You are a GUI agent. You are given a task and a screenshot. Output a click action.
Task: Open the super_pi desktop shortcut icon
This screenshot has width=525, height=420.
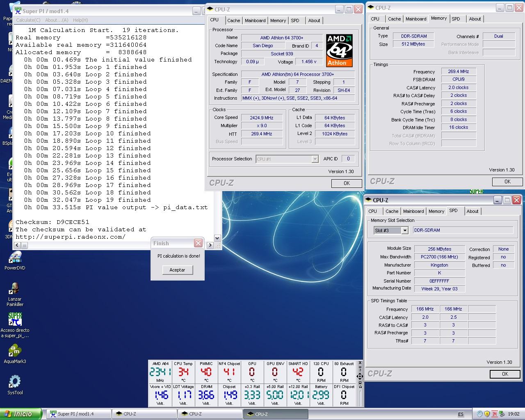tap(15, 320)
